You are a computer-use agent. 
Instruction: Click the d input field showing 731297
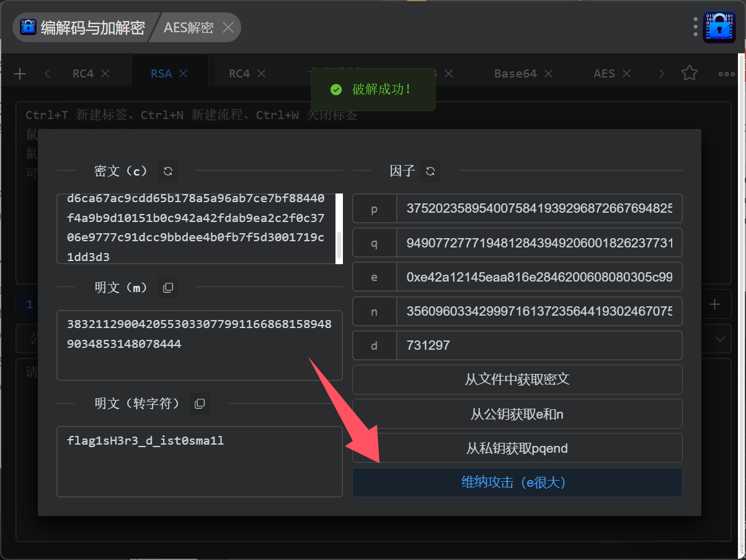coord(539,345)
